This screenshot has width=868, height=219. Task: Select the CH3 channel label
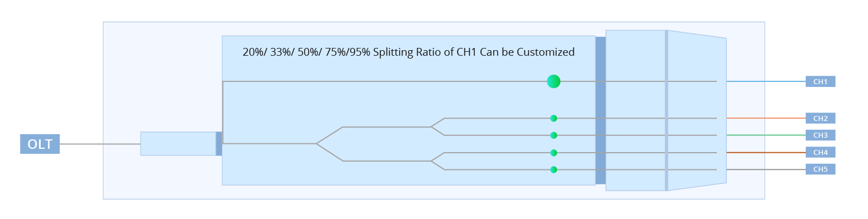tap(820, 135)
